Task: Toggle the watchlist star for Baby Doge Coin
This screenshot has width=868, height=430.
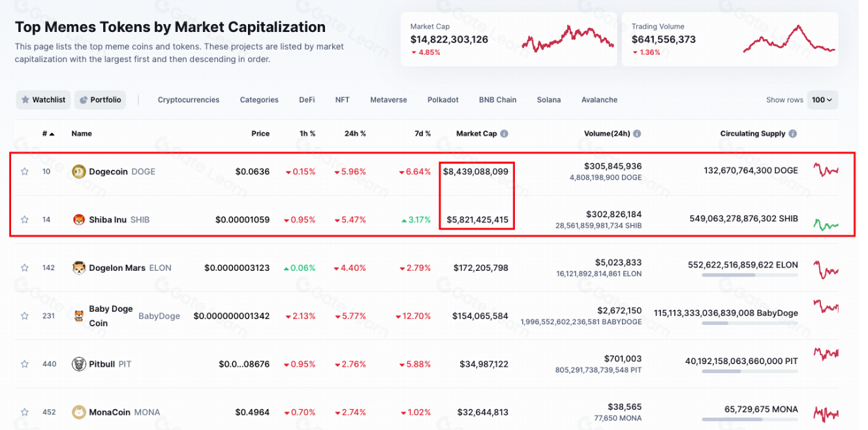Action: [x=25, y=316]
